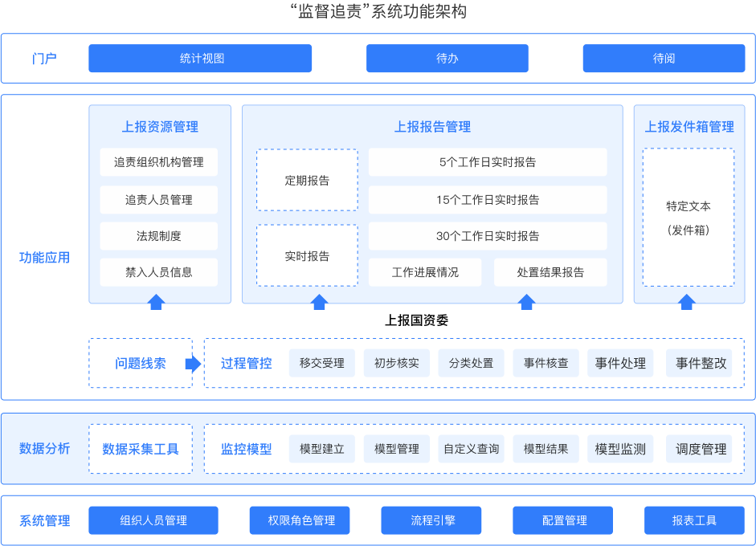
Task: Select the 事件整改 step
Action: point(699,363)
